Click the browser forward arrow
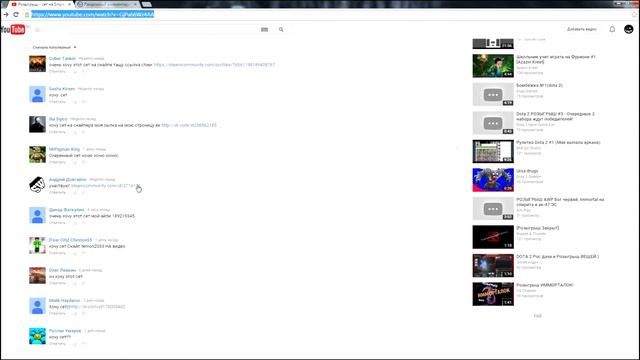640x360 pixels. point(6,14)
